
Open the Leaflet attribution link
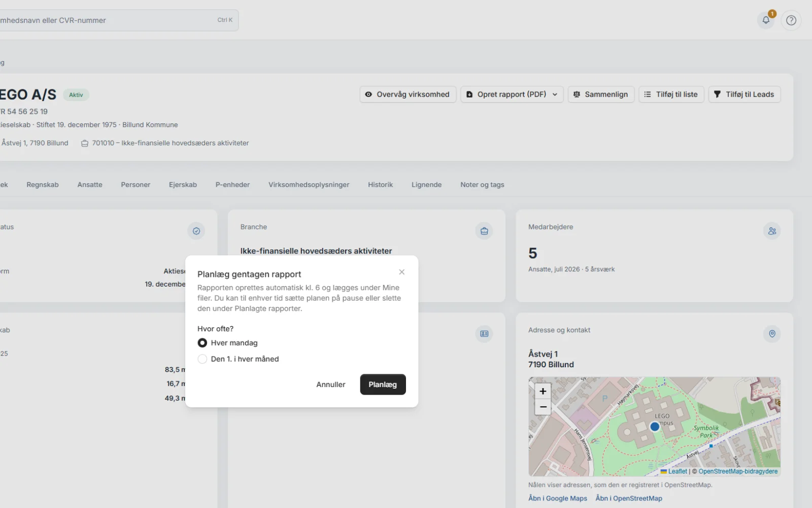[x=678, y=471]
